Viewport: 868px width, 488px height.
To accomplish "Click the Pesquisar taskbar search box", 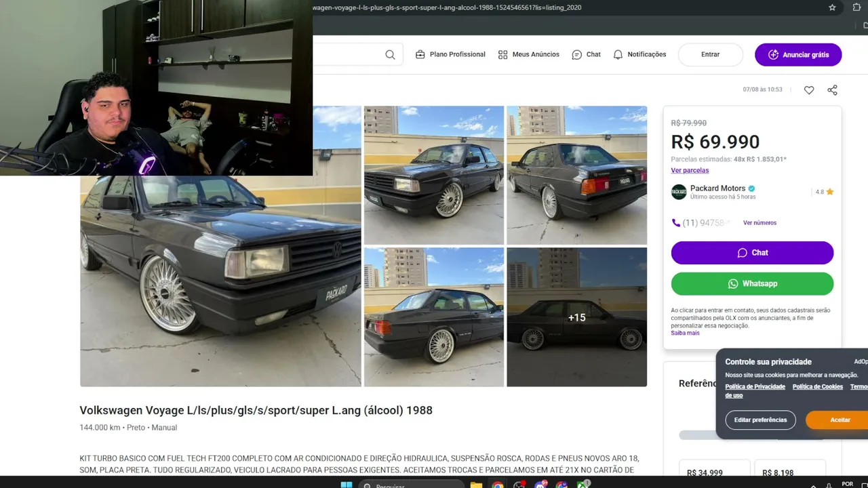I will click(411, 484).
